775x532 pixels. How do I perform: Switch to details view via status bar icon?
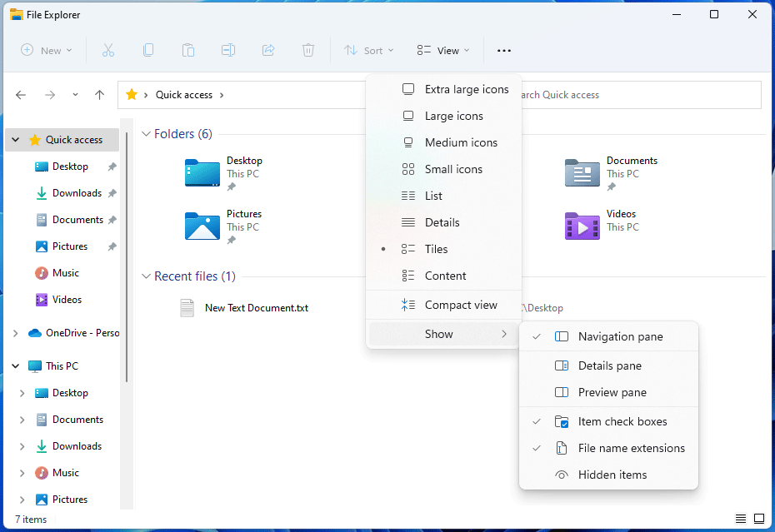point(740,519)
